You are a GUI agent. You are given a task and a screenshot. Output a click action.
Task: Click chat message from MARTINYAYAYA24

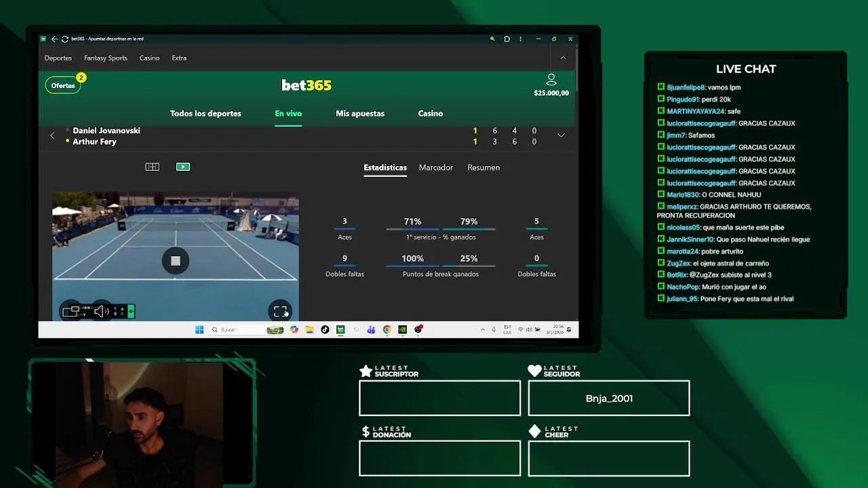click(x=699, y=111)
